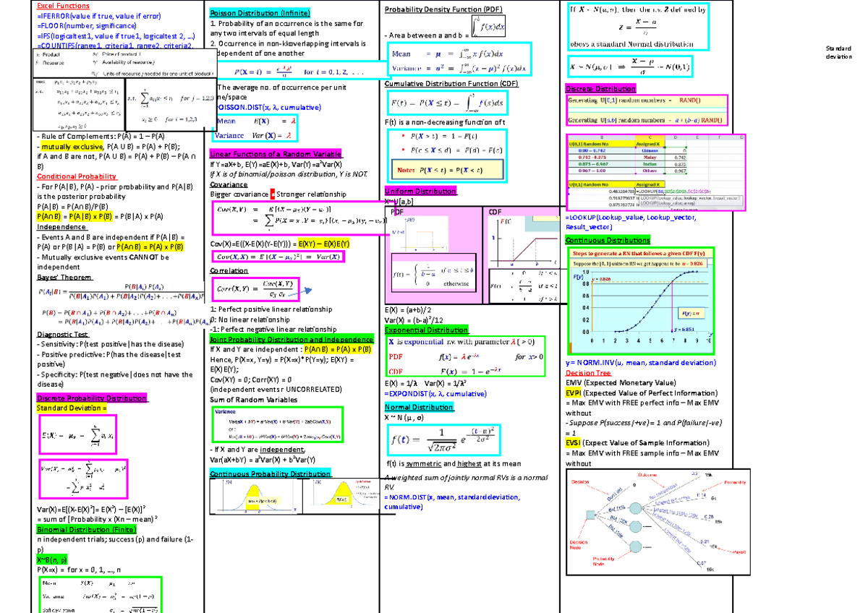Image resolution: width=868 pixels, height=613 pixels.
Task: Click the yellow Assigned X column header
Action: pos(650,143)
